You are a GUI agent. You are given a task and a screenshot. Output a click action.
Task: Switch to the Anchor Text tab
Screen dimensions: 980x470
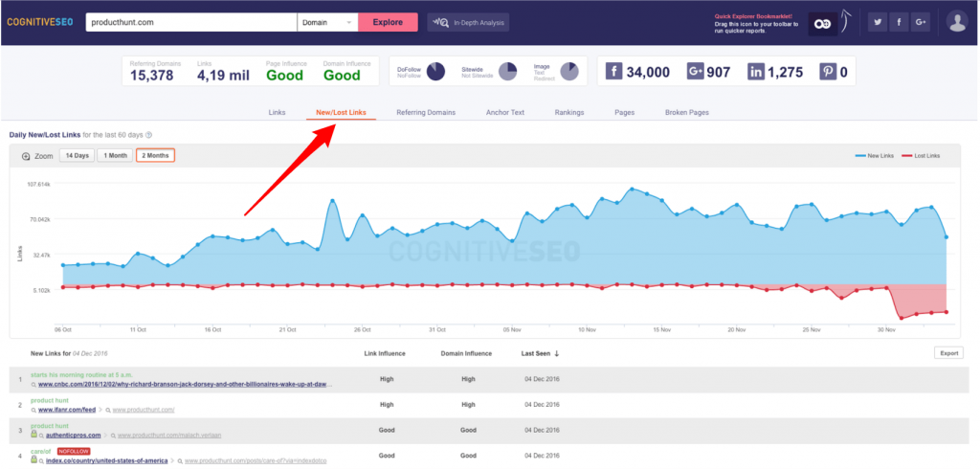pos(505,113)
